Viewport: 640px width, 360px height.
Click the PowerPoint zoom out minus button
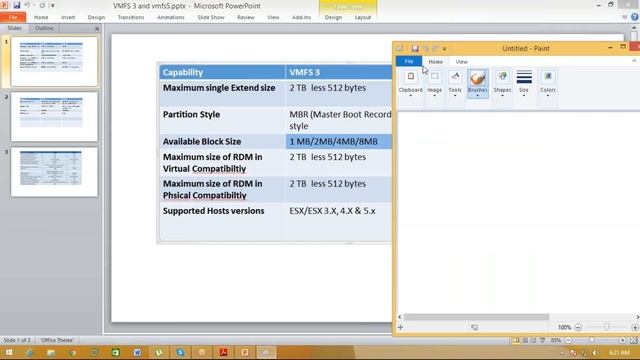(569, 340)
